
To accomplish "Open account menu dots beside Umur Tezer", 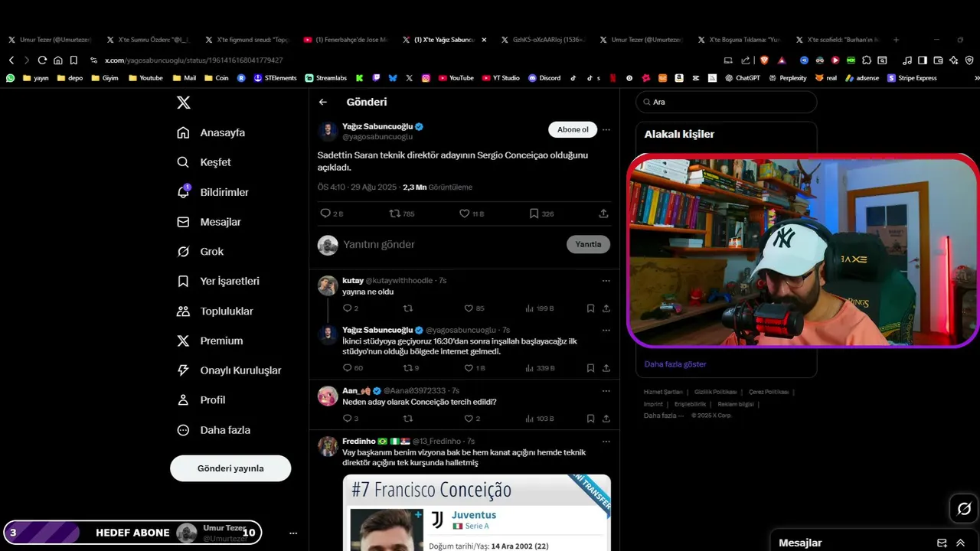I will click(x=292, y=533).
